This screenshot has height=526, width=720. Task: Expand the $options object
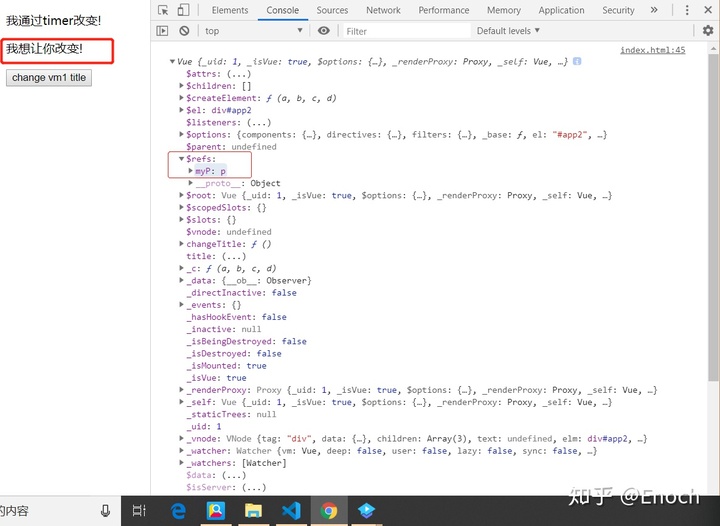(x=181, y=134)
